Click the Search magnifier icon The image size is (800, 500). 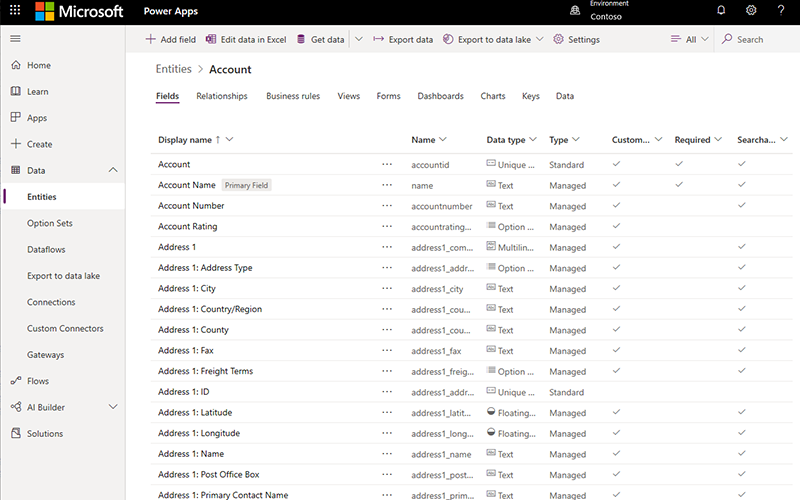[727, 39]
